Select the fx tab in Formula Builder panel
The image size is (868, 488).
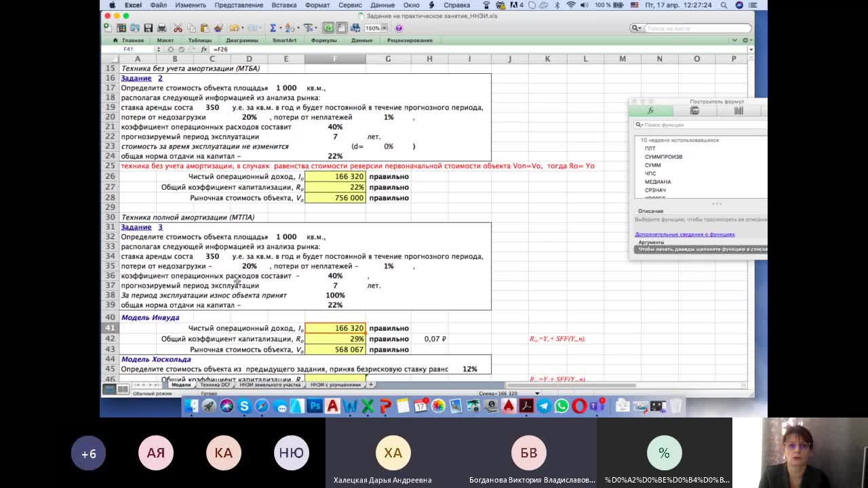pos(651,110)
